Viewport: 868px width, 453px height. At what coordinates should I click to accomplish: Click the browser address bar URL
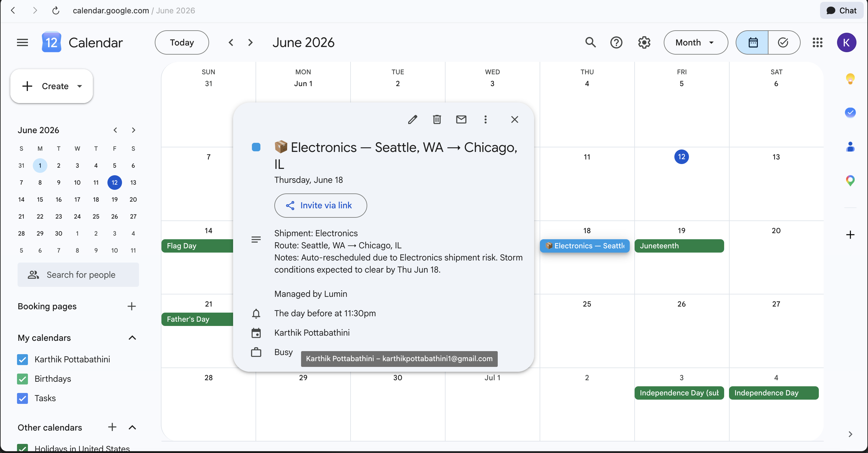134,10
